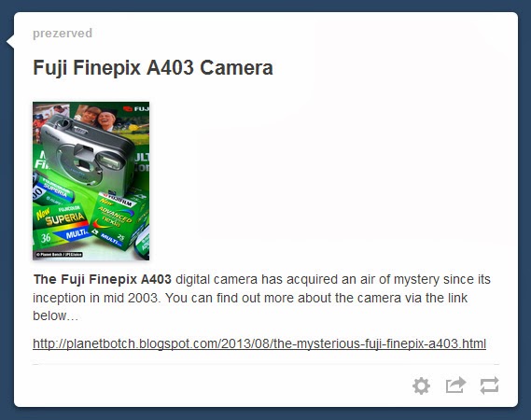Viewport: 531px width, 420px height.
Task: Click the Fuji Finepix A403 Camera title
Action: point(153,67)
